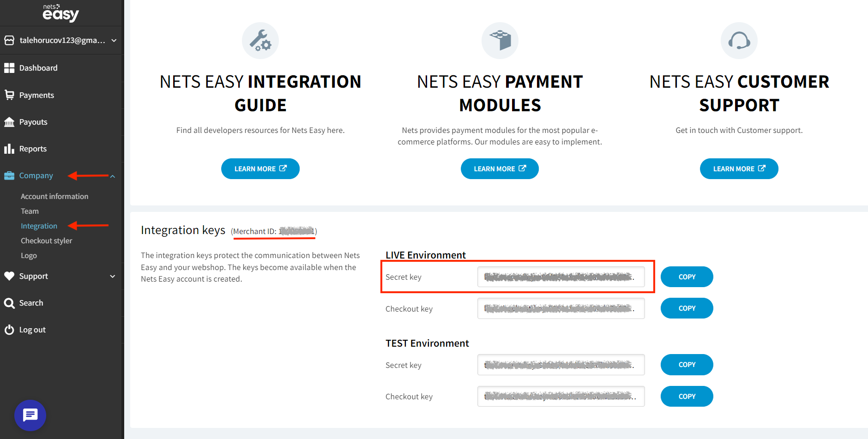
Task: View Reports via the bar chart icon
Action: [10, 148]
